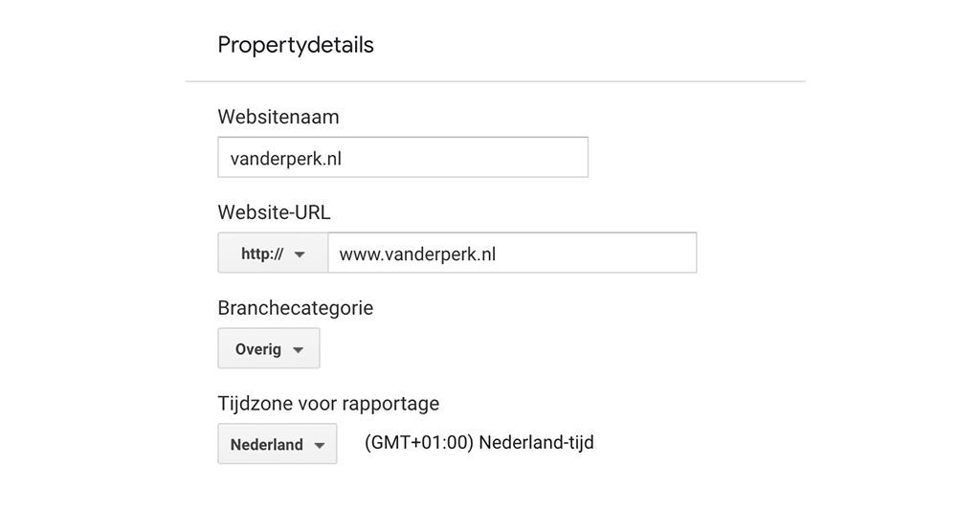Click the bold http:// text
This screenshot has height=509, width=980.
click(x=261, y=254)
